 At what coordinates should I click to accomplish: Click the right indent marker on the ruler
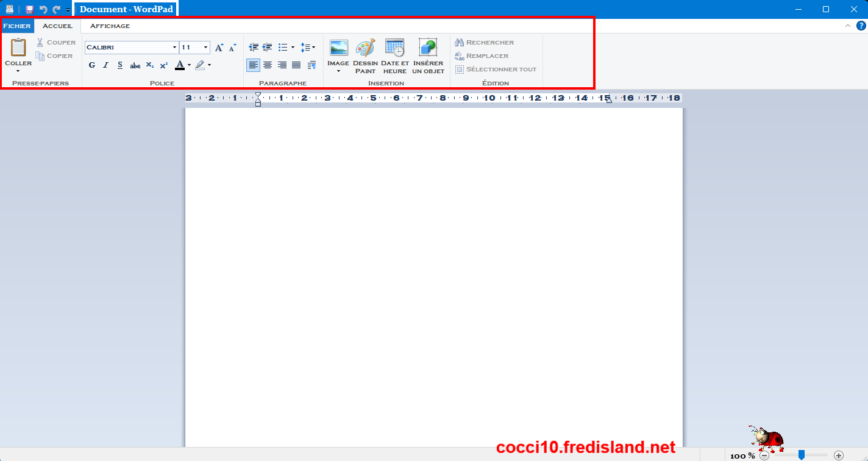click(609, 100)
